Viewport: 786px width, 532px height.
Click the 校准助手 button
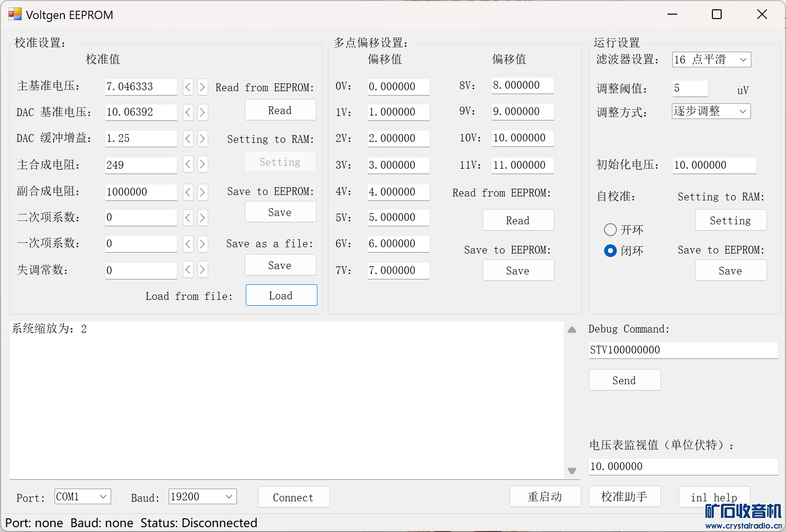pos(624,496)
